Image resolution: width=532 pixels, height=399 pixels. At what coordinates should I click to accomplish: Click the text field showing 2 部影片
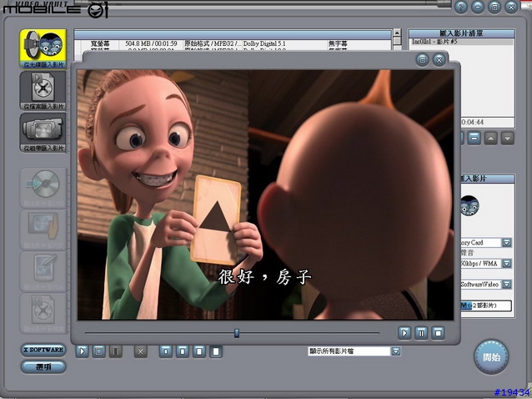486,306
